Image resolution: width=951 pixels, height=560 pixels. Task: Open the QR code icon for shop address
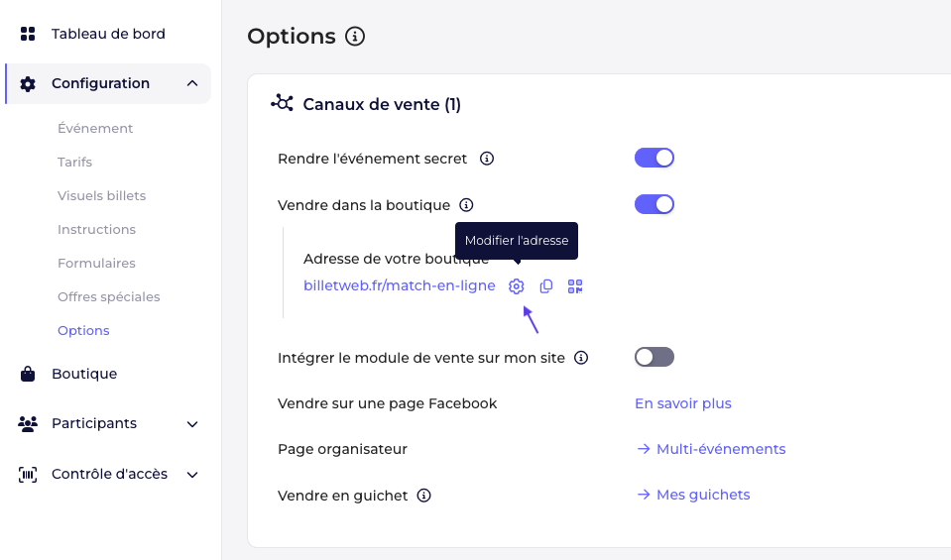575,286
